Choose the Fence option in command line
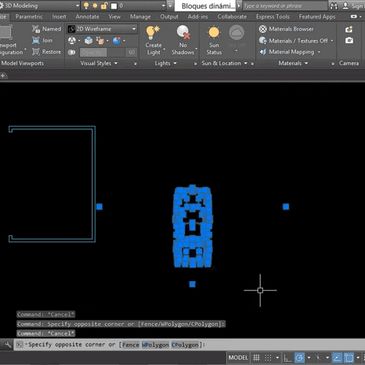Viewport: 365px width, 365px height. (x=130, y=345)
